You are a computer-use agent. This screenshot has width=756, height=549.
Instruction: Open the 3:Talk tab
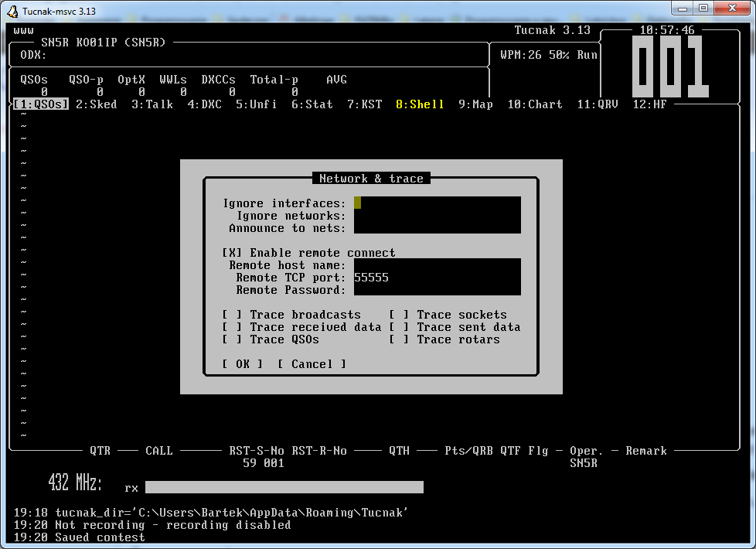pos(152,104)
